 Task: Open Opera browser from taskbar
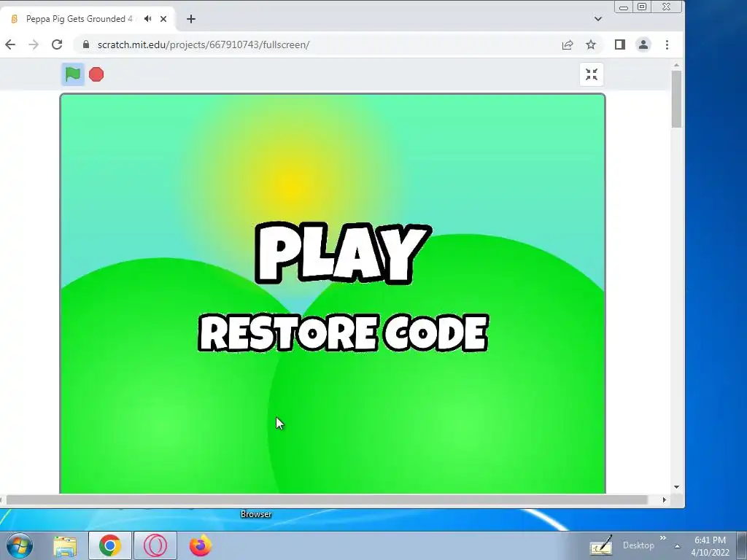tap(155, 545)
